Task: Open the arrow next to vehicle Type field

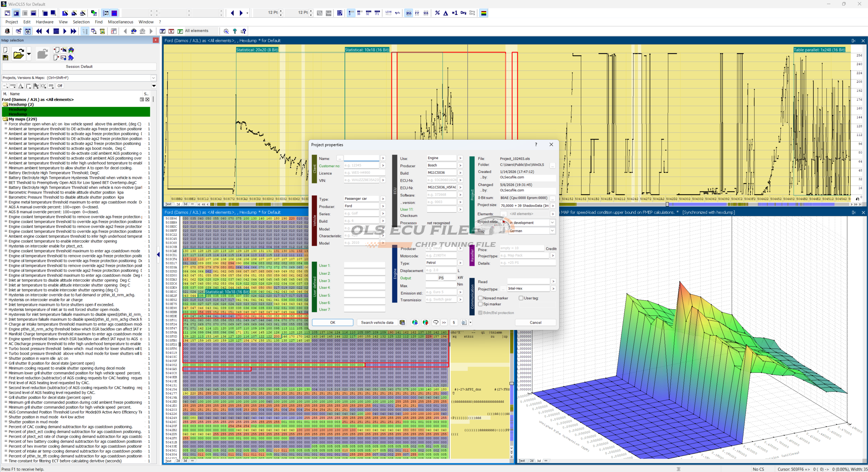Action: click(383, 199)
